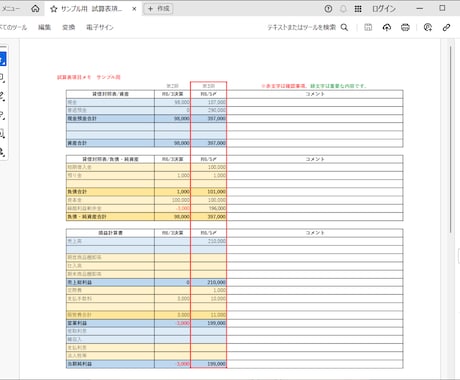Viewport: 460px width, 380px height.
Task: Click the cloud upload icon
Action: pos(387,27)
